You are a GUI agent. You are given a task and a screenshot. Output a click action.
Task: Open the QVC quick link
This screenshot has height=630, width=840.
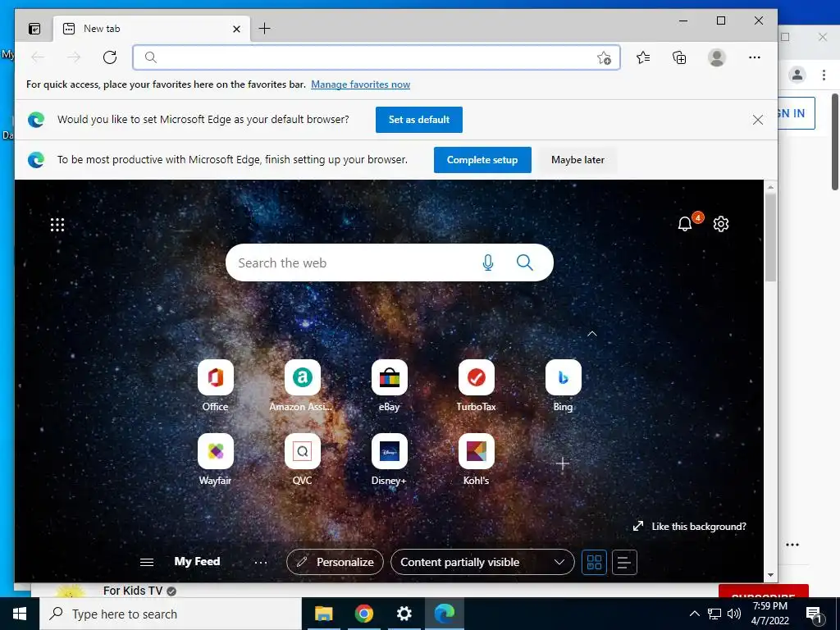pos(302,459)
